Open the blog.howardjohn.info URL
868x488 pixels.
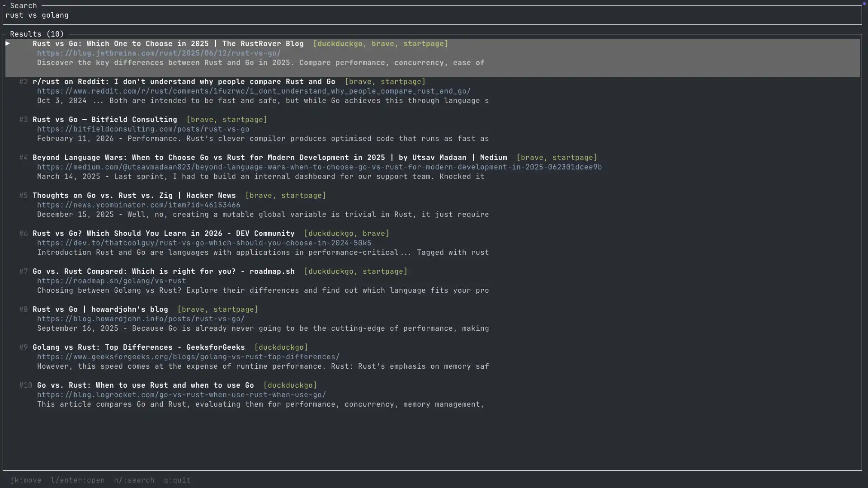click(x=141, y=319)
